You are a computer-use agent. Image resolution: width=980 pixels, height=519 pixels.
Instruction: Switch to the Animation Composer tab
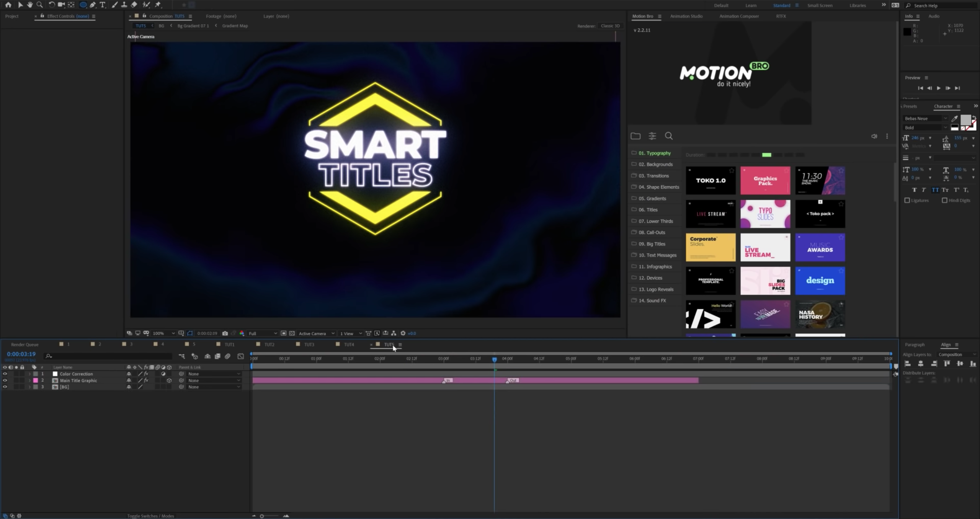pyautogui.click(x=739, y=16)
